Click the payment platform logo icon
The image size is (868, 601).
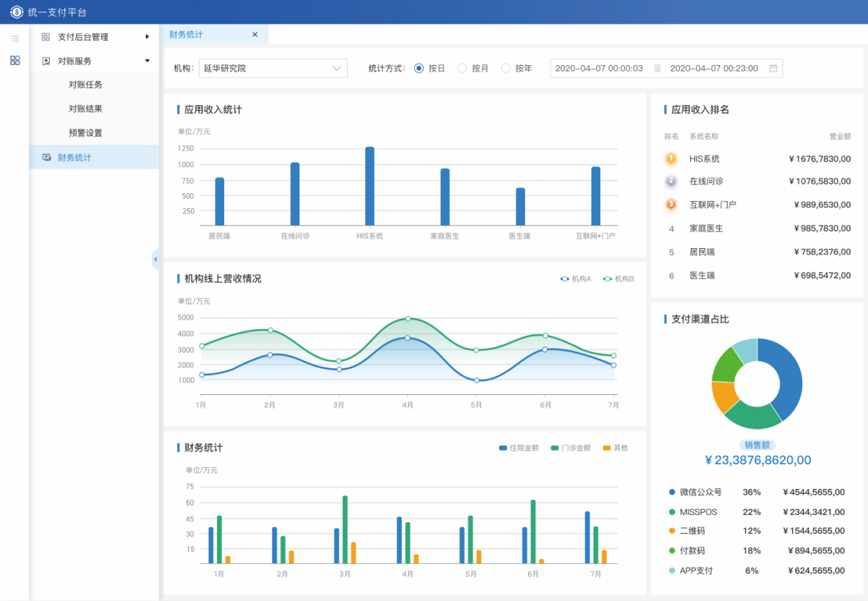16,12
